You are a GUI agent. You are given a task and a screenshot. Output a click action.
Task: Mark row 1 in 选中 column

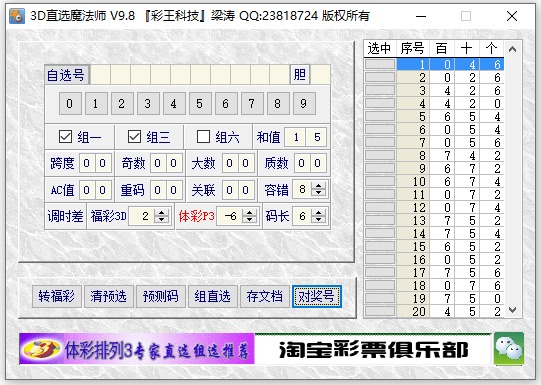click(x=380, y=64)
